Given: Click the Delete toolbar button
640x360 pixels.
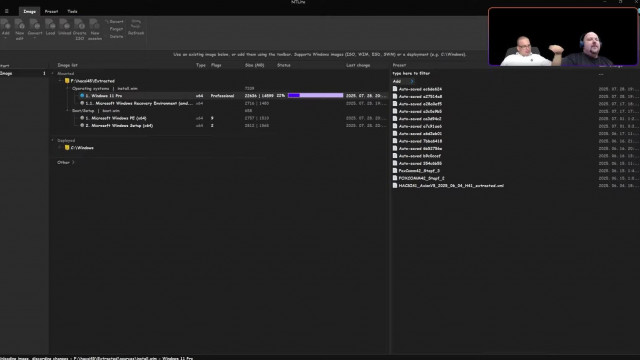Looking at the screenshot, I should pos(116,36).
